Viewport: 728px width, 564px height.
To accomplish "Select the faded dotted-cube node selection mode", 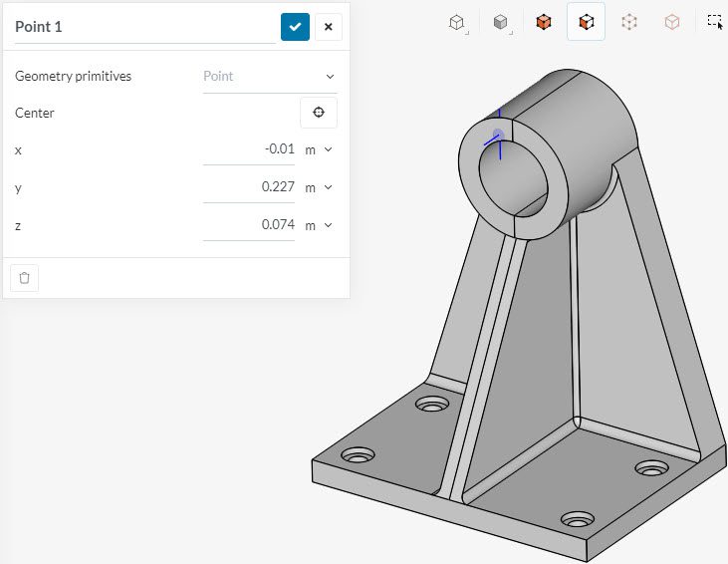I will pos(629,21).
